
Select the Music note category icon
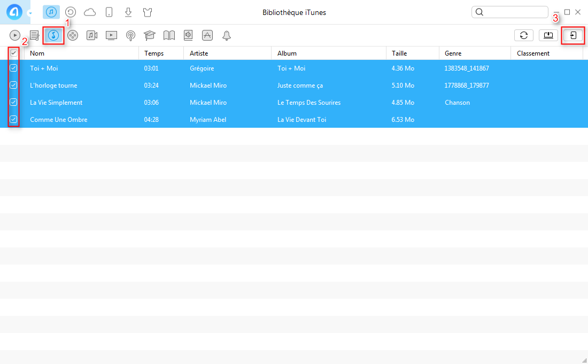tap(53, 35)
